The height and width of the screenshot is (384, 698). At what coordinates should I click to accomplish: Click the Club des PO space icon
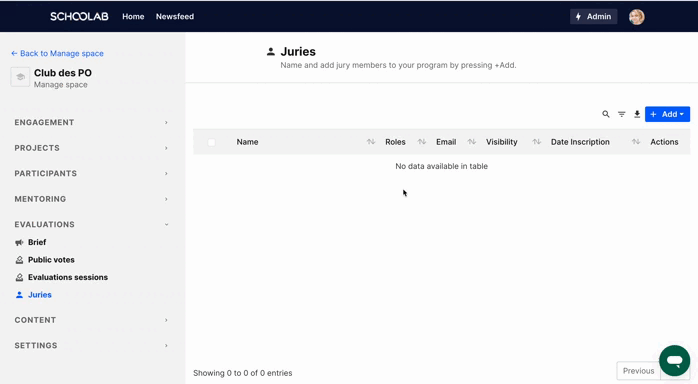[20, 77]
